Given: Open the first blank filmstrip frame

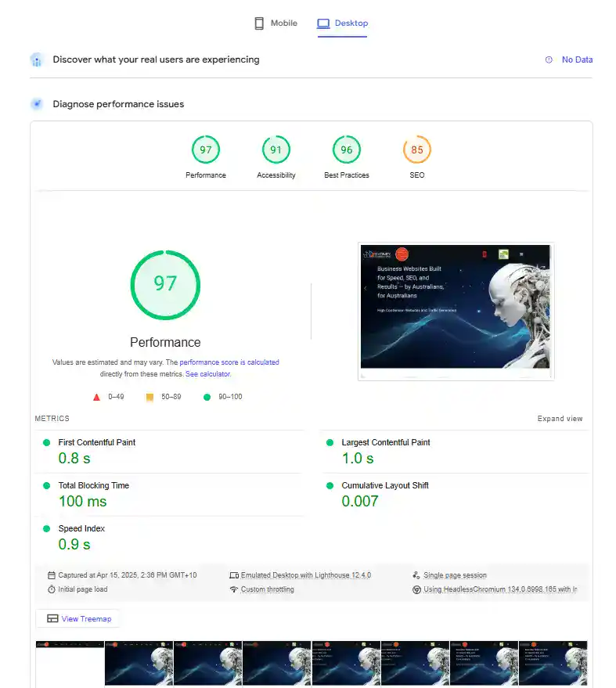Looking at the screenshot, I should pos(70,663).
